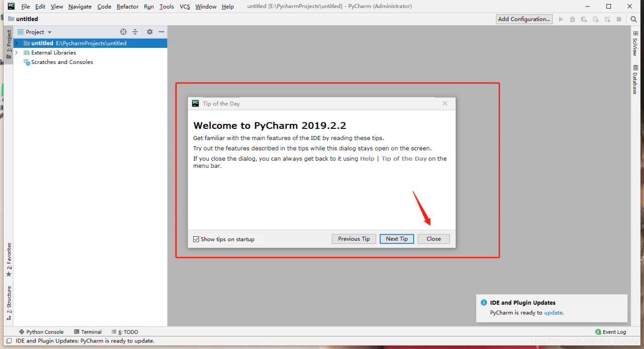Open the Run menu
The width and height of the screenshot is (644, 349).
tap(149, 7)
